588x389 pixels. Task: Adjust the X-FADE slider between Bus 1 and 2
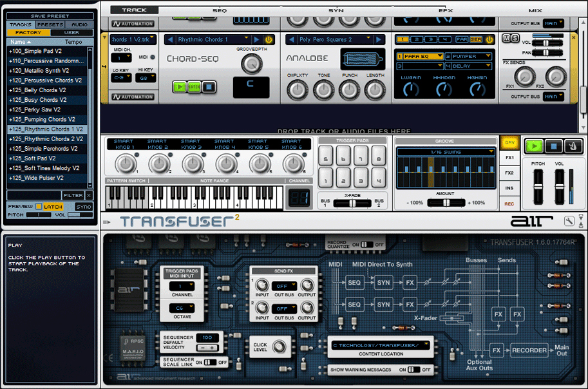click(353, 203)
